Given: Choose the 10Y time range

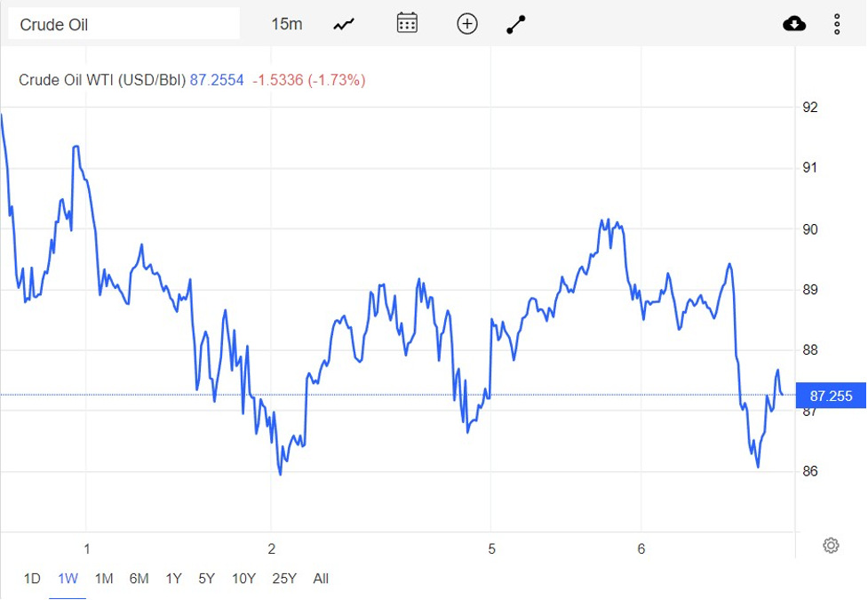Looking at the screenshot, I should point(243,579).
